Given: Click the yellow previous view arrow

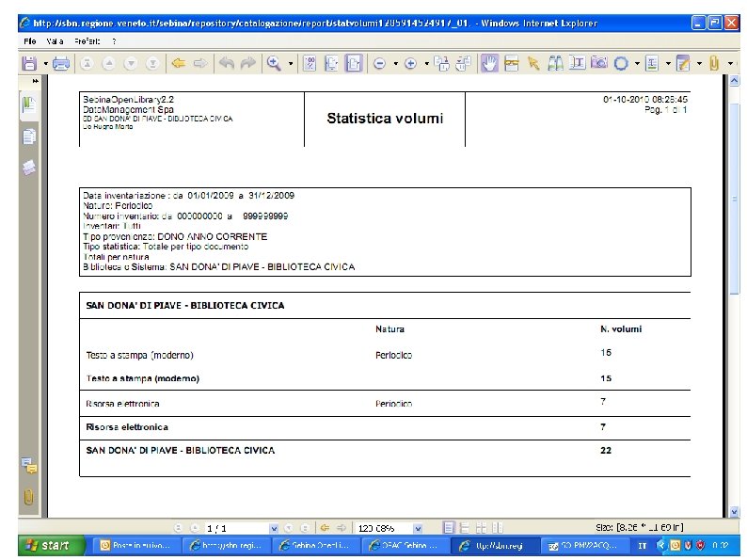Looking at the screenshot, I should coord(178,63).
